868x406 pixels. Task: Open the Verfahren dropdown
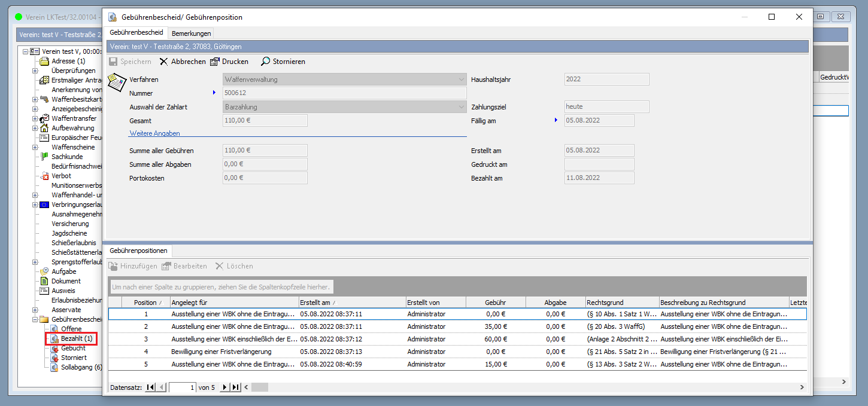click(x=461, y=80)
